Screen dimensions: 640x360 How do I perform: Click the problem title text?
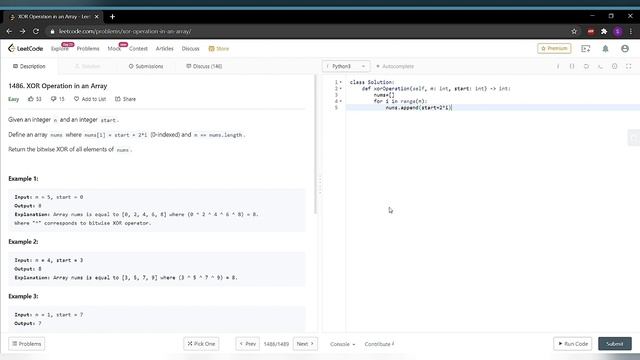(x=58, y=86)
